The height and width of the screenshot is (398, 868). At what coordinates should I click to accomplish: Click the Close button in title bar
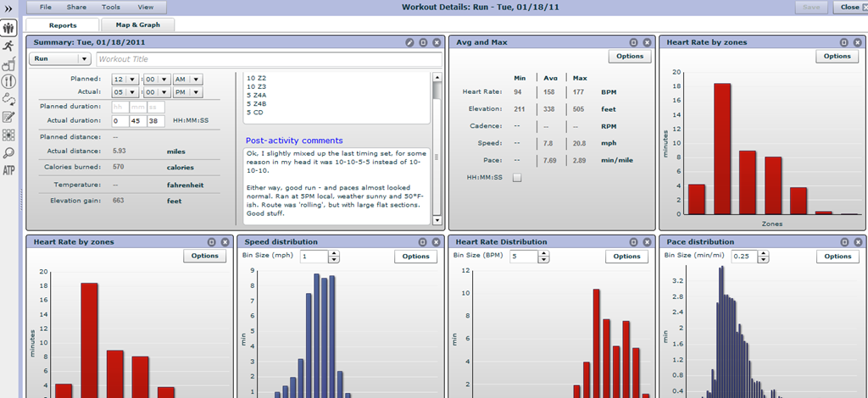[x=850, y=7]
